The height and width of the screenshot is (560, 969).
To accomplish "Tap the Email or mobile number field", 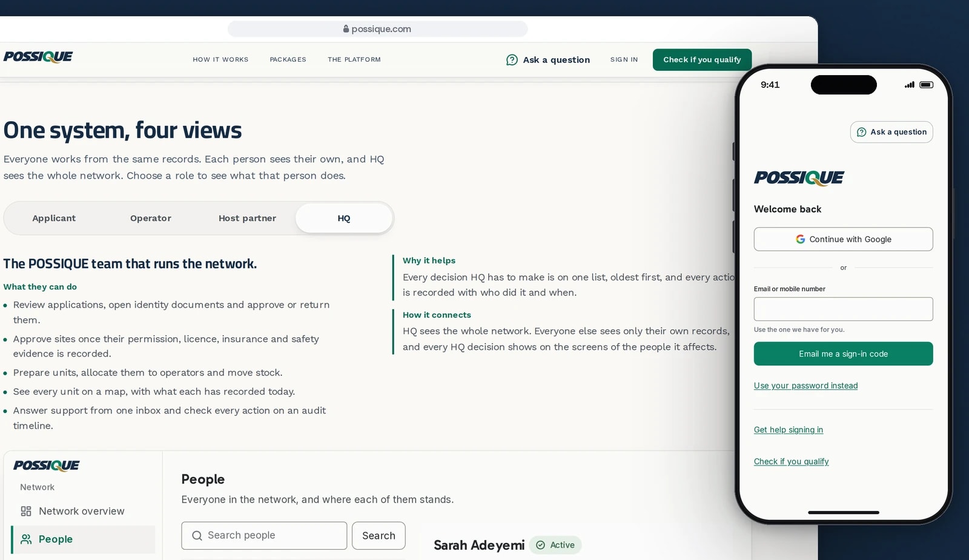I will click(843, 309).
